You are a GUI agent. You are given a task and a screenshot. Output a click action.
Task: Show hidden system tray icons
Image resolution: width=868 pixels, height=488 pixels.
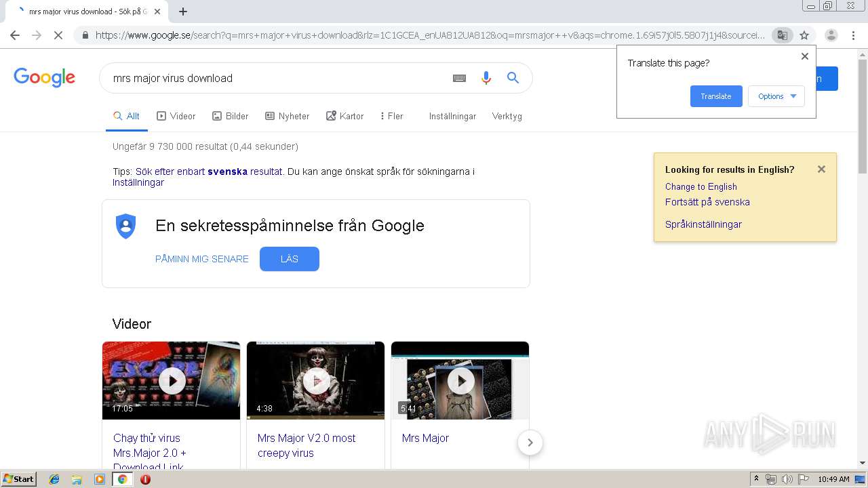click(x=757, y=479)
